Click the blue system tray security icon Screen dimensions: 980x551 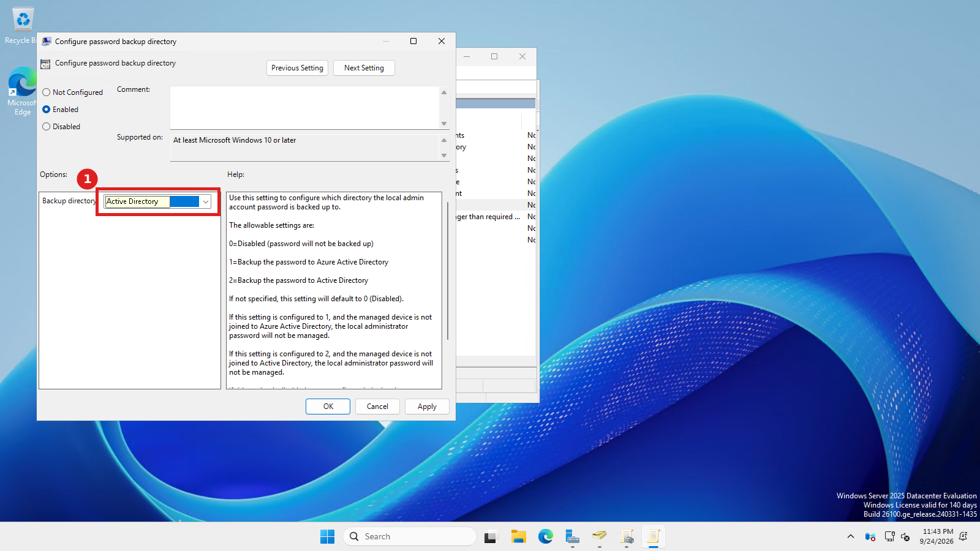click(870, 537)
